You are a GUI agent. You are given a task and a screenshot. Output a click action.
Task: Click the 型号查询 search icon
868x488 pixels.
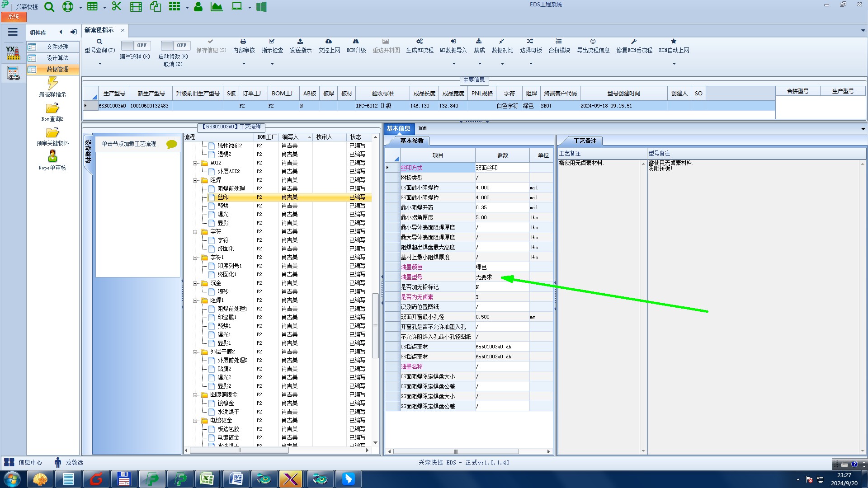99,42
